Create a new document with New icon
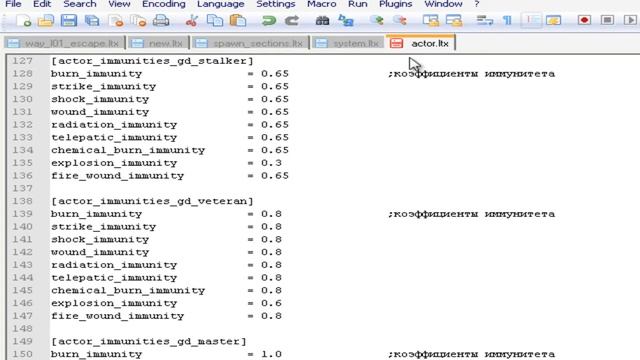The height and width of the screenshot is (360, 640). click(x=24, y=20)
